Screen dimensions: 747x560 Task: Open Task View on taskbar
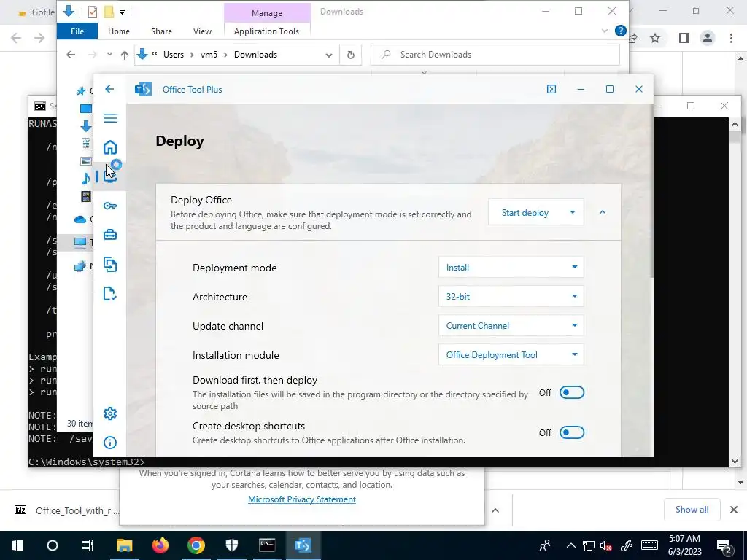tap(88, 545)
